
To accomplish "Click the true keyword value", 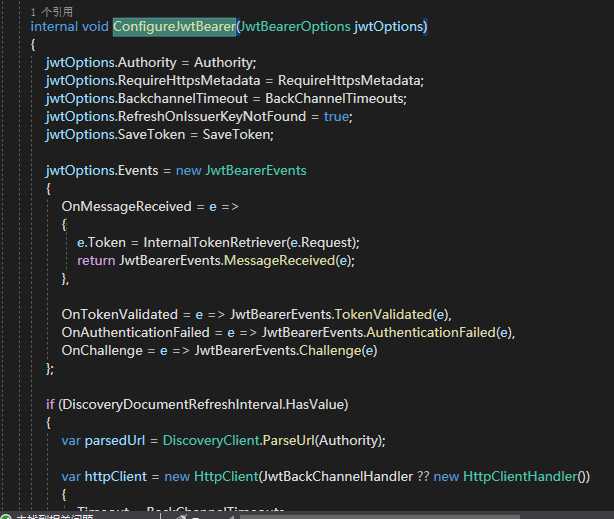I will (336, 116).
